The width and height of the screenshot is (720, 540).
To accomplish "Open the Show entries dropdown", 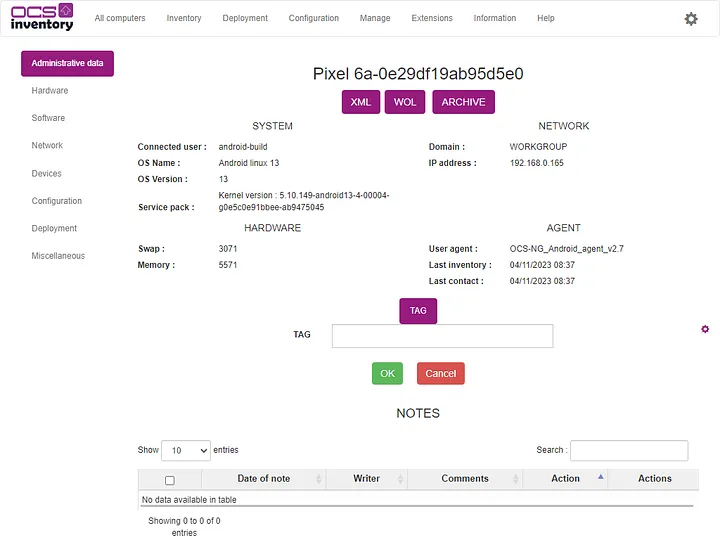I will 186,450.
